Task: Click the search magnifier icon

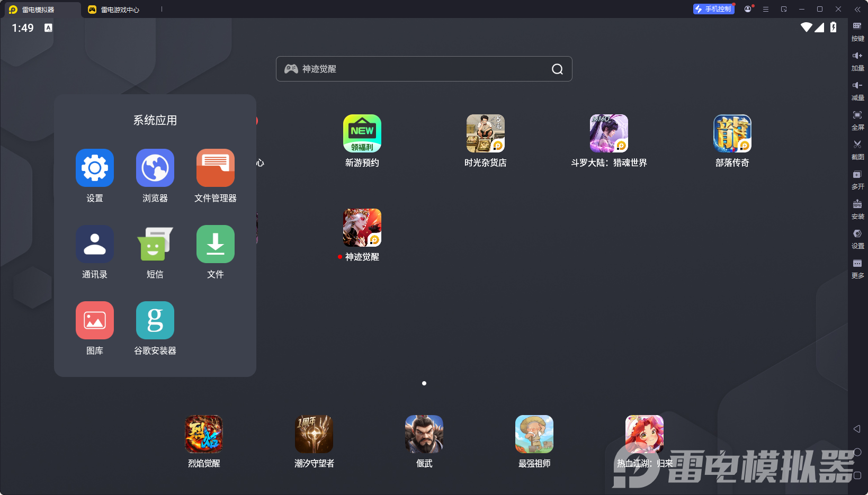Action: (557, 69)
